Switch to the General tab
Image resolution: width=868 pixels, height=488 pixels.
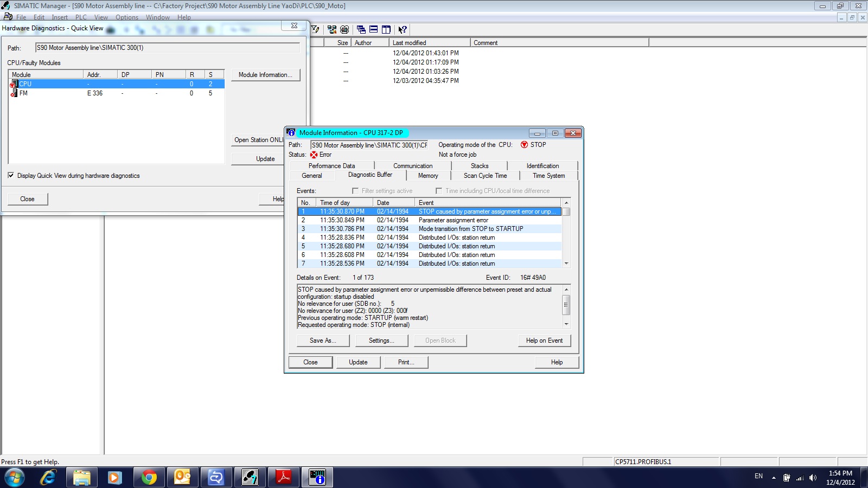click(x=312, y=176)
